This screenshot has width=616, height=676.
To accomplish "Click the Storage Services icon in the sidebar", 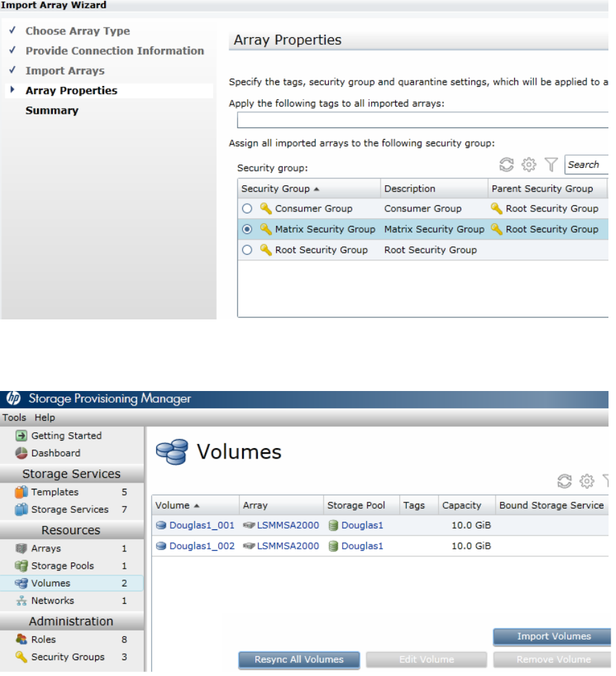I will [21, 509].
